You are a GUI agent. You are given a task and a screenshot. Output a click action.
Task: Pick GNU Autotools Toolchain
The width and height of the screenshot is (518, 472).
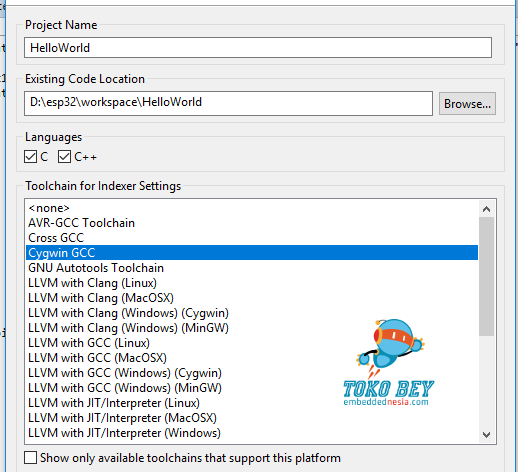[x=252, y=268]
